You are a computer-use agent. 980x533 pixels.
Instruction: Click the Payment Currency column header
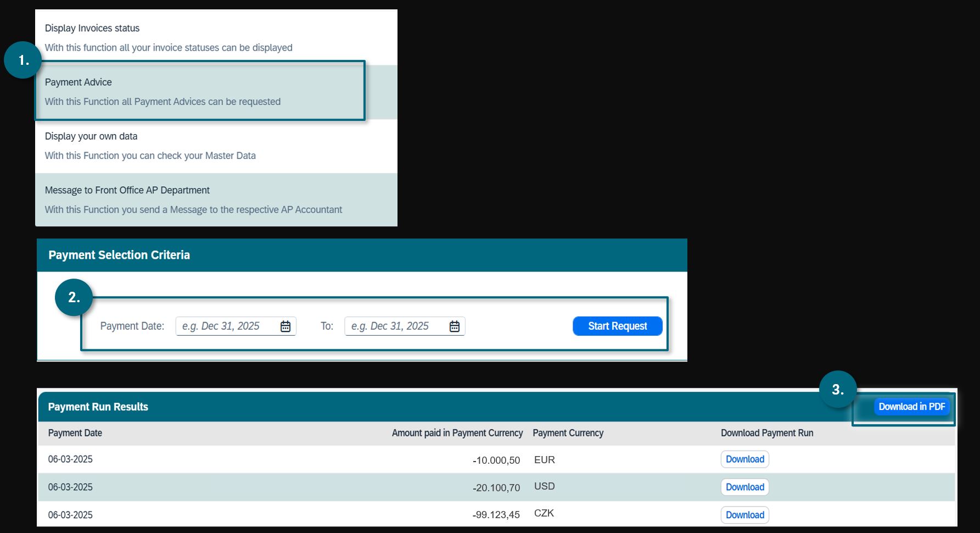[568, 433]
